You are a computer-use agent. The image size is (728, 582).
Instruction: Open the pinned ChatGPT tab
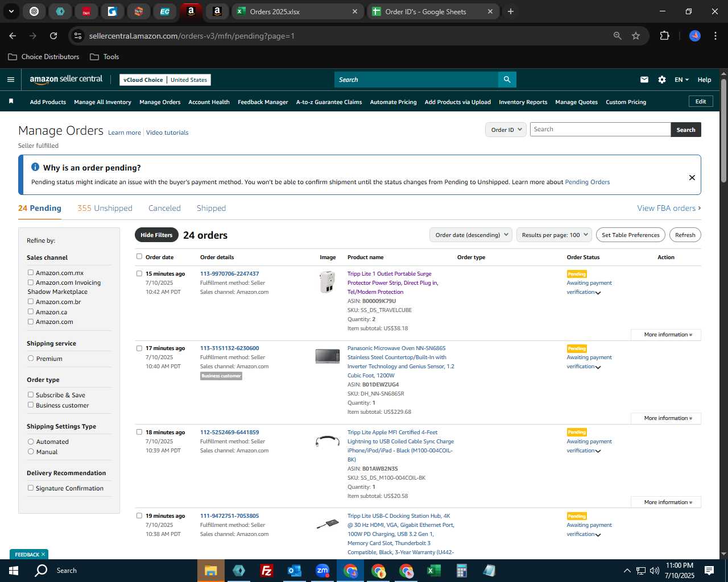[34, 11]
